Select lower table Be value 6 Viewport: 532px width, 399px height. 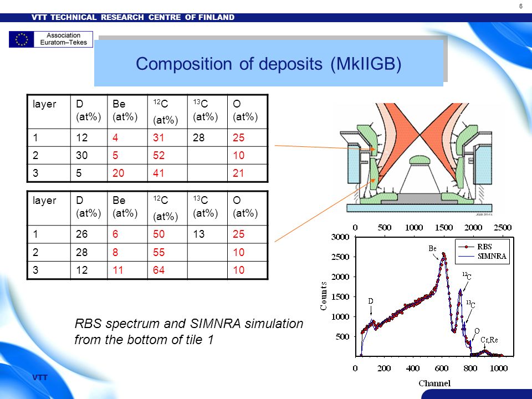point(115,234)
